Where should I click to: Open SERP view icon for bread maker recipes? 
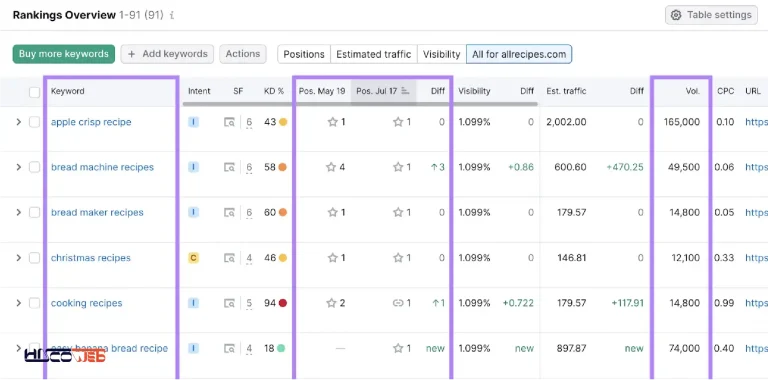pos(229,213)
